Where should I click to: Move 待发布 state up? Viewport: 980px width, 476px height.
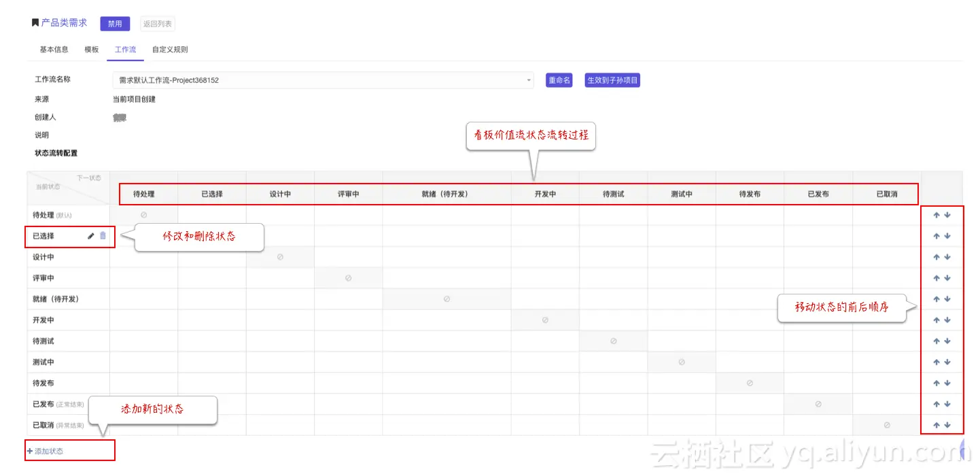[936, 384]
